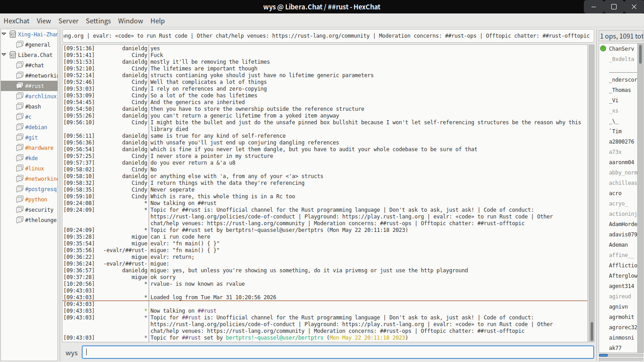Open the Settings menu
This screenshot has width=644, height=362.
98,21
